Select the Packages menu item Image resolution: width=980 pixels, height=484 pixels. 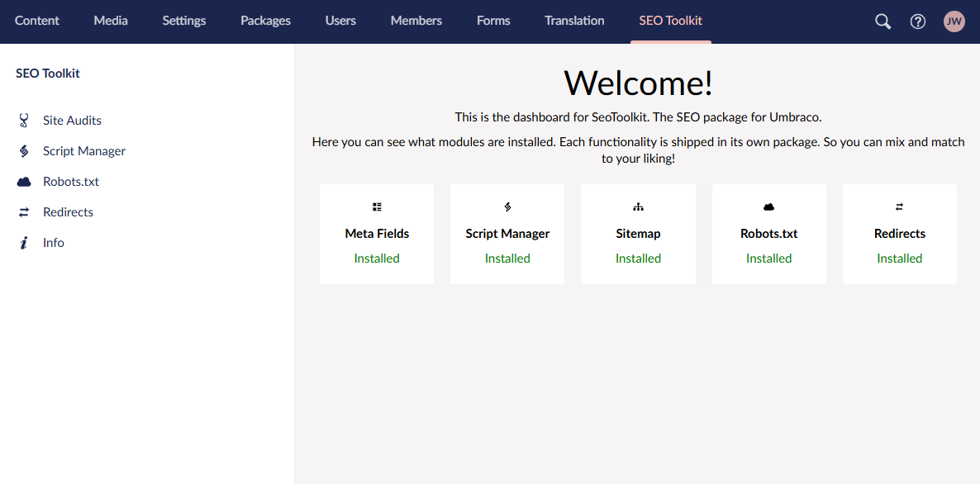[x=265, y=21]
